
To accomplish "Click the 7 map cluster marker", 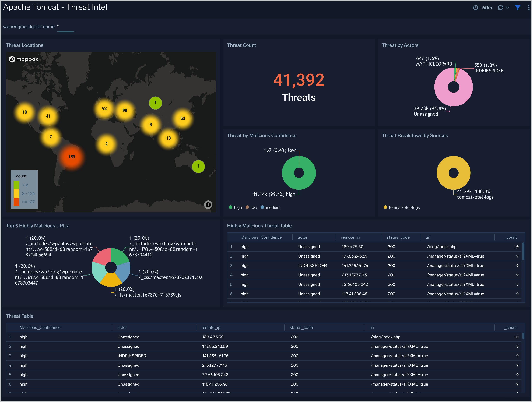I will (x=51, y=137).
